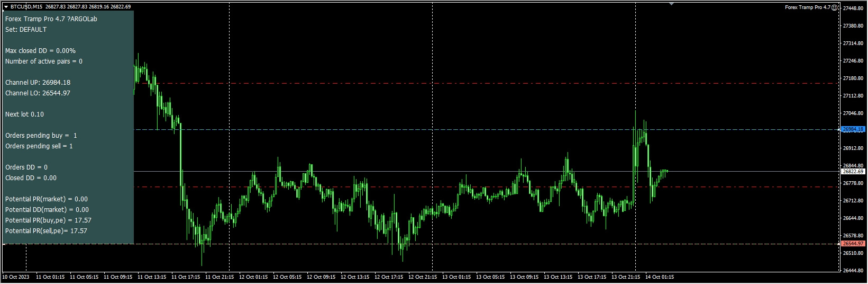
Task: Click the 26778.80 price scale value
Action: [854, 183]
